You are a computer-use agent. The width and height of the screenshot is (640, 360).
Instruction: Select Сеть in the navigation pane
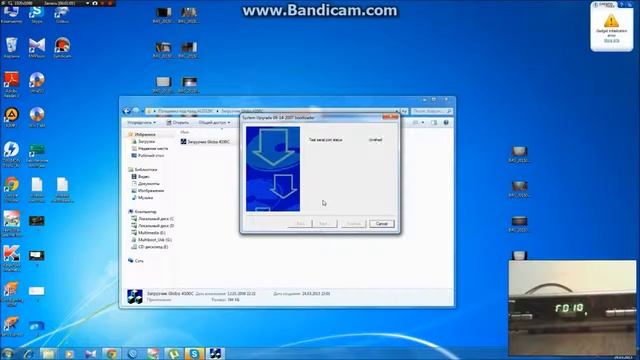[x=136, y=261]
